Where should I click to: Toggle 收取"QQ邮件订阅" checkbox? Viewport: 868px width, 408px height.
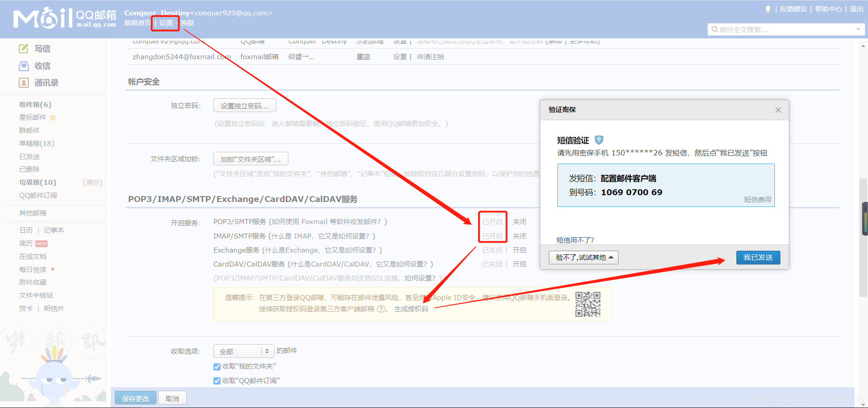[x=217, y=381]
